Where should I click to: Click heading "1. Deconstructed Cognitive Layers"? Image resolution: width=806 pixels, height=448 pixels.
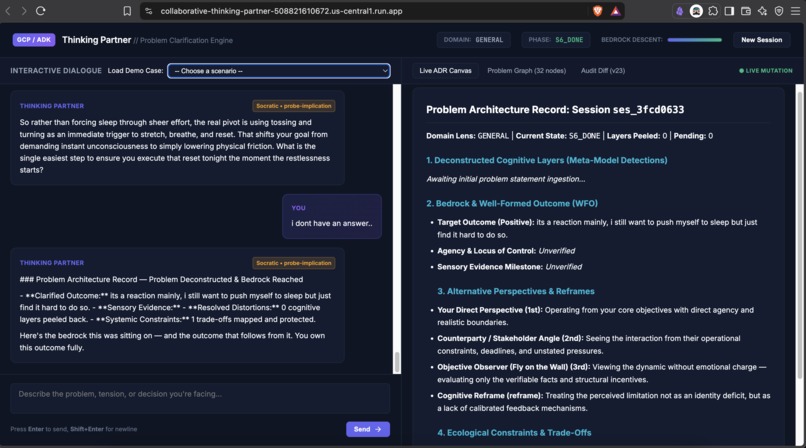546,160
